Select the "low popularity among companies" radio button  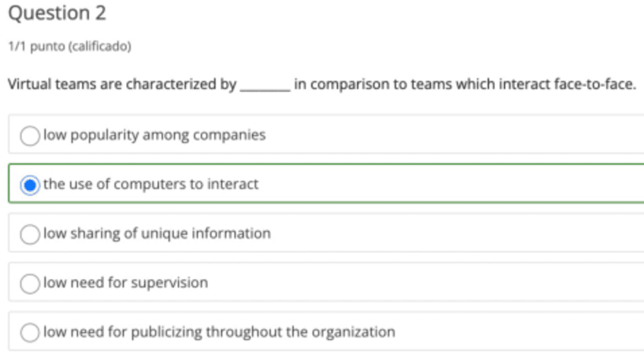pyautogui.click(x=30, y=136)
